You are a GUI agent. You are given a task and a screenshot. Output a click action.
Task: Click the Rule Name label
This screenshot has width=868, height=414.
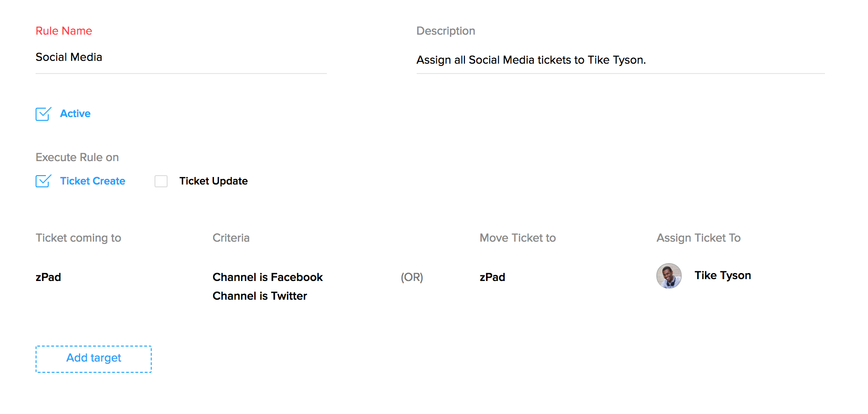point(64,31)
